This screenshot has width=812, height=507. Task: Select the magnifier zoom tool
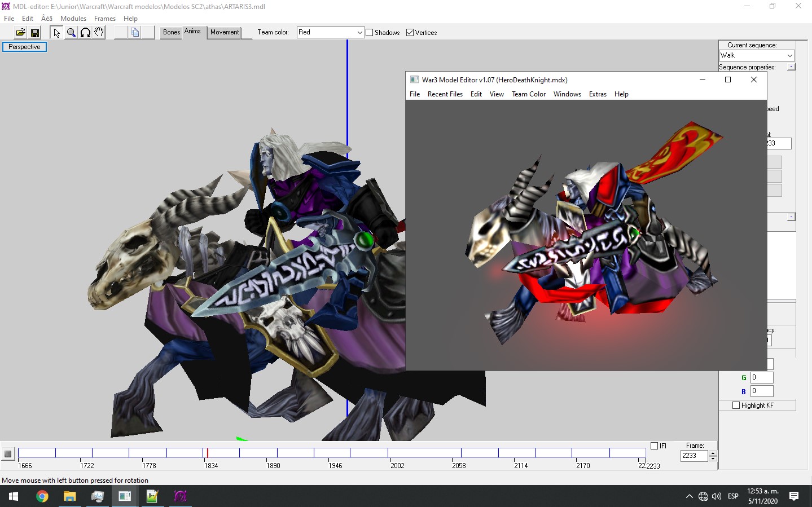coord(71,33)
